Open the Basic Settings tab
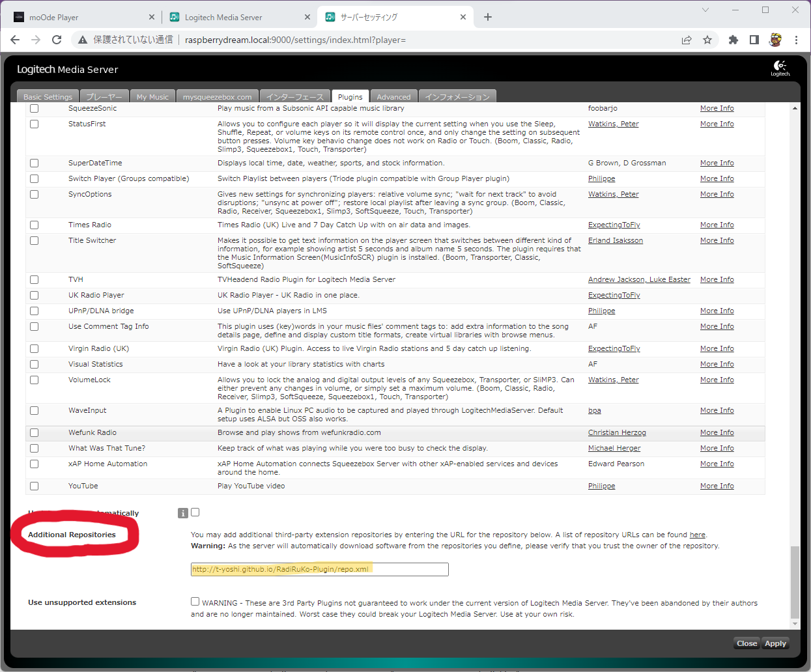Viewport: 811px width, 672px height. click(x=48, y=96)
